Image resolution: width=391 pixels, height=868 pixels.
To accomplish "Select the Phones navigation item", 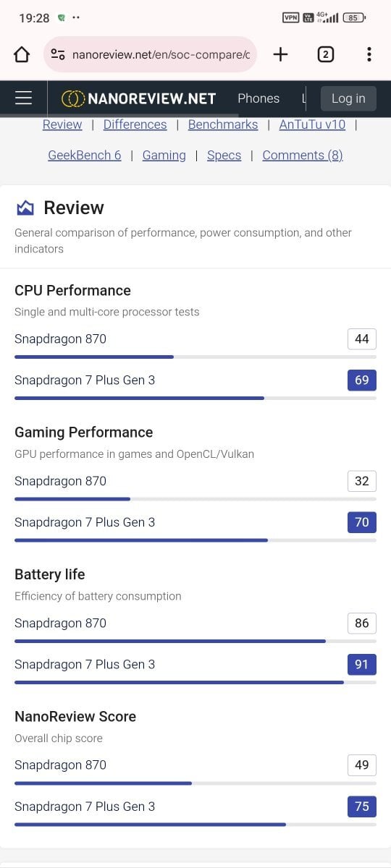I will (258, 98).
